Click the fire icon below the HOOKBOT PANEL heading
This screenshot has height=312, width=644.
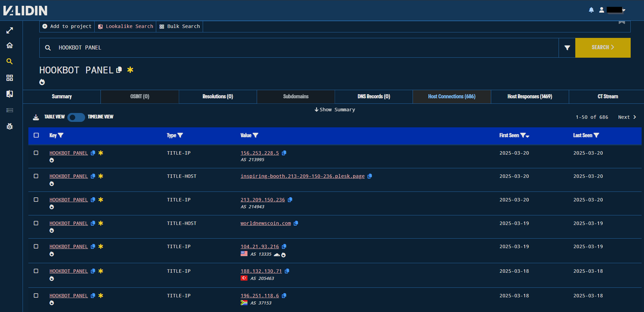(x=42, y=82)
